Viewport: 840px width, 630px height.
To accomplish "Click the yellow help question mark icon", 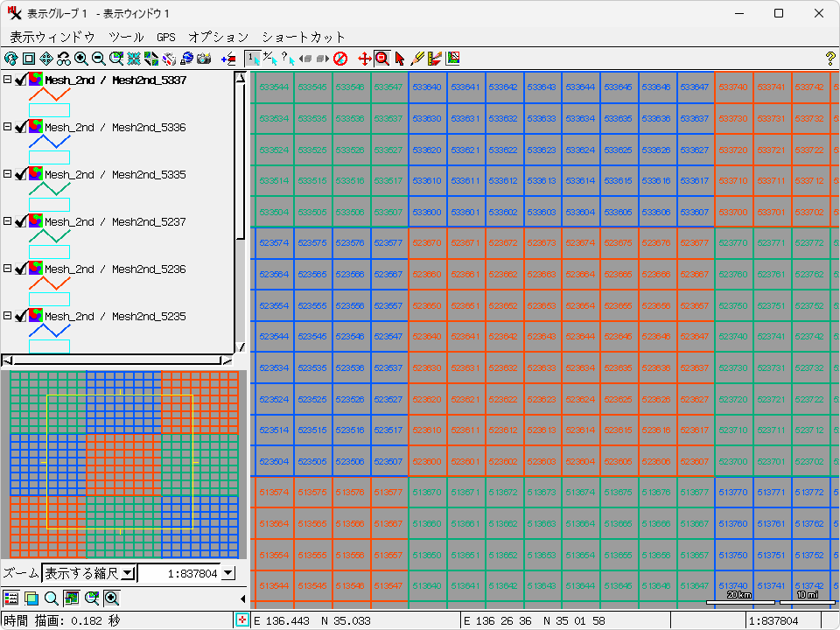I will point(829,59).
